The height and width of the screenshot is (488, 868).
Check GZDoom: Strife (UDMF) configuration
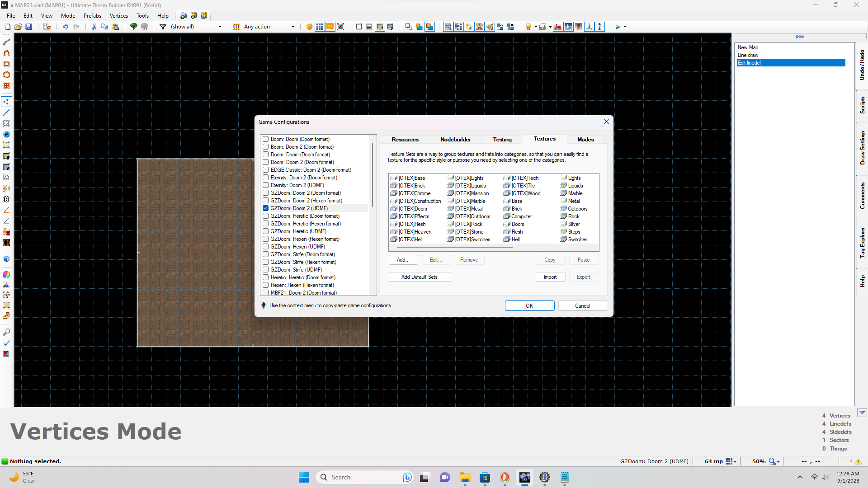266,270
